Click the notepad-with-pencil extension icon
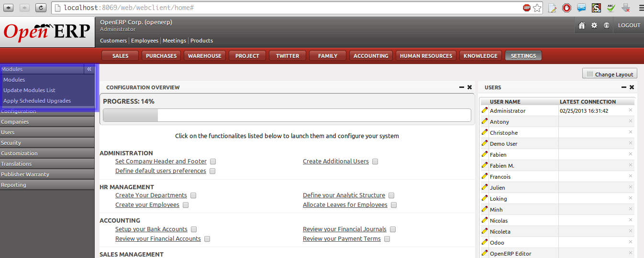 tap(552, 8)
